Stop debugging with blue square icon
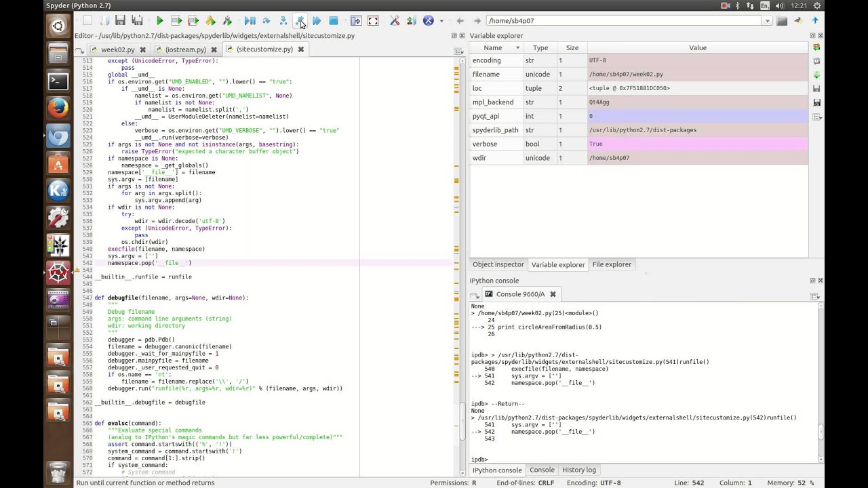 [x=334, y=21]
